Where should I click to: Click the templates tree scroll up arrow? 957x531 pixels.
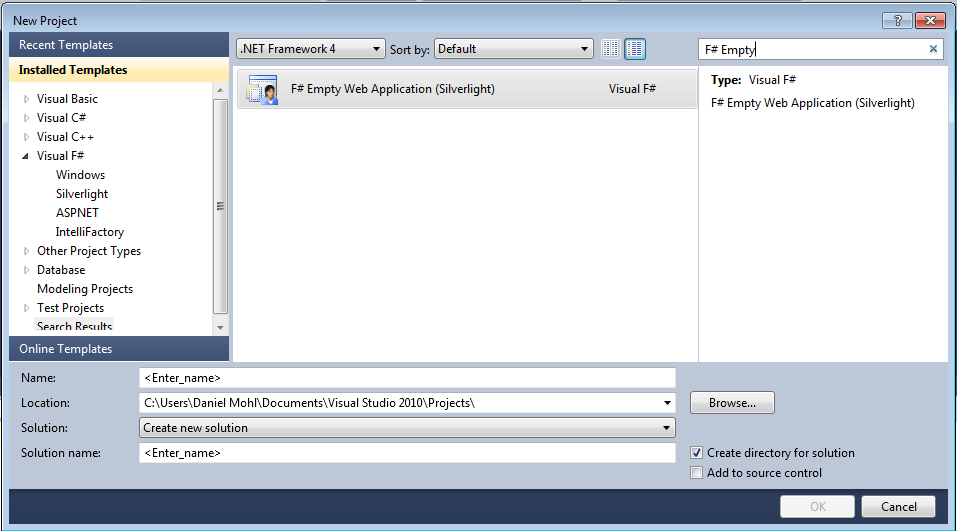click(220, 90)
